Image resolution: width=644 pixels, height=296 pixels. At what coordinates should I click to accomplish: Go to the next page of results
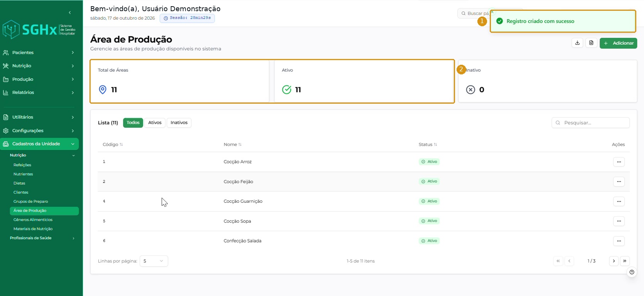pos(614,261)
